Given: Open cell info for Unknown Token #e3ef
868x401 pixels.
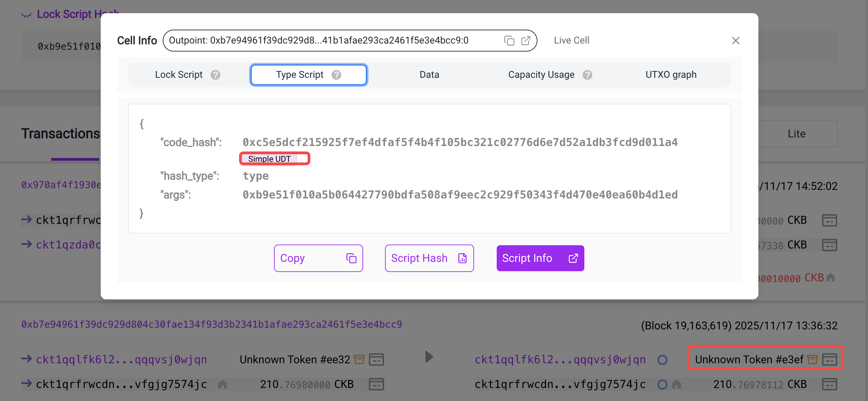Looking at the screenshot, I should 830,360.
